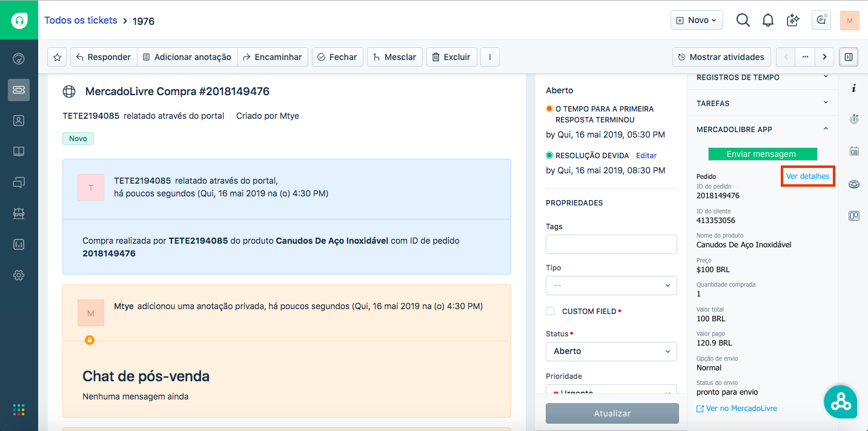
Task: Go to Todos os tickets breadcrumb
Action: pyautogui.click(x=81, y=20)
